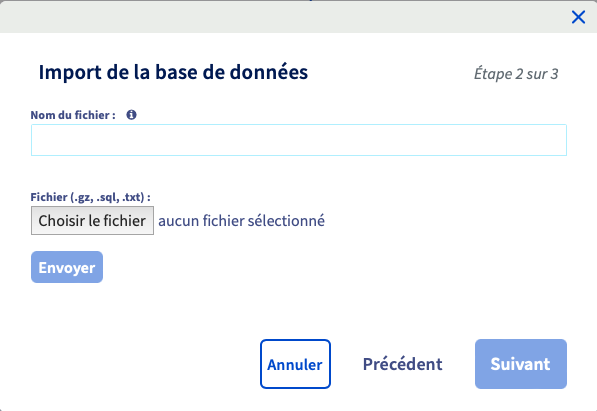The image size is (597, 411).
Task: Proceed to next step with Suivant
Action: coord(521,364)
